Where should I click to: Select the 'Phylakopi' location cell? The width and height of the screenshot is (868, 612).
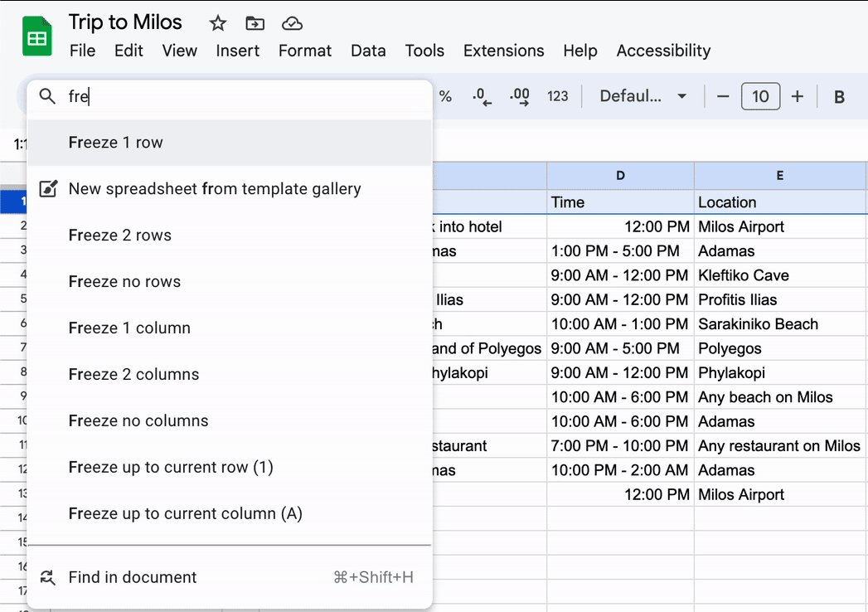[x=780, y=372]
